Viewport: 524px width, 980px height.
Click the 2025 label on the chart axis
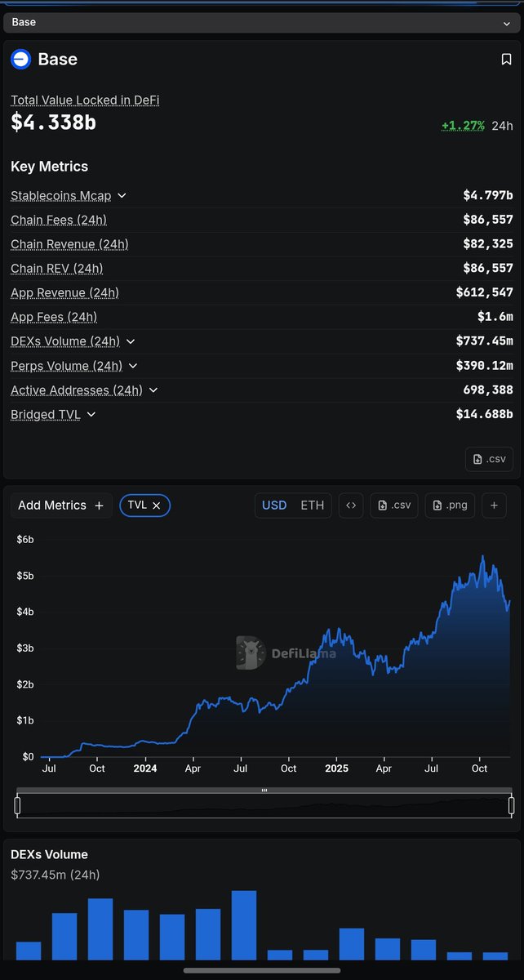336,768
